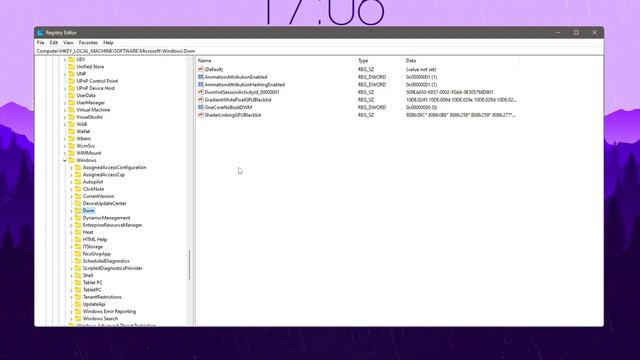Open the Edit menu

click(x=53, y=42)
